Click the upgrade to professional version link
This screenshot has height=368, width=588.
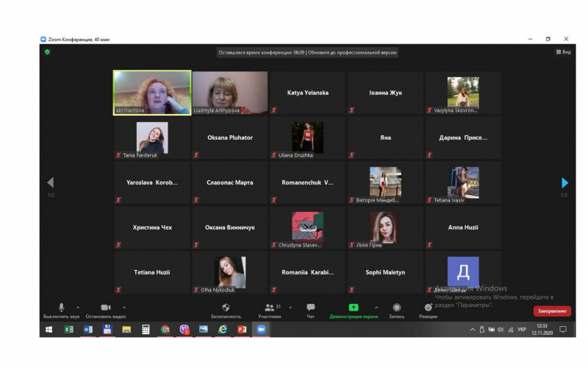click(352, 52)
